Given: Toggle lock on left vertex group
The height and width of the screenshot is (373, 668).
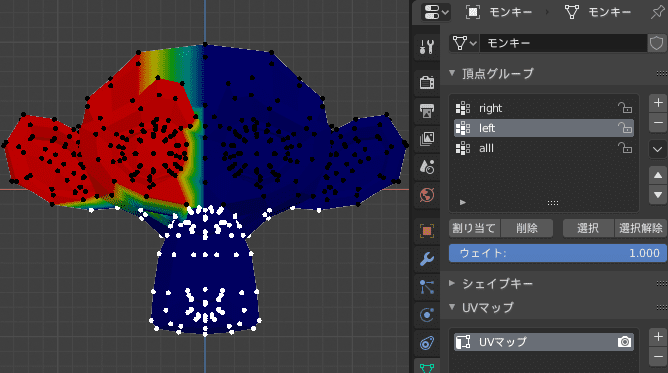Looking at the screenshot, I should point(625,128).
